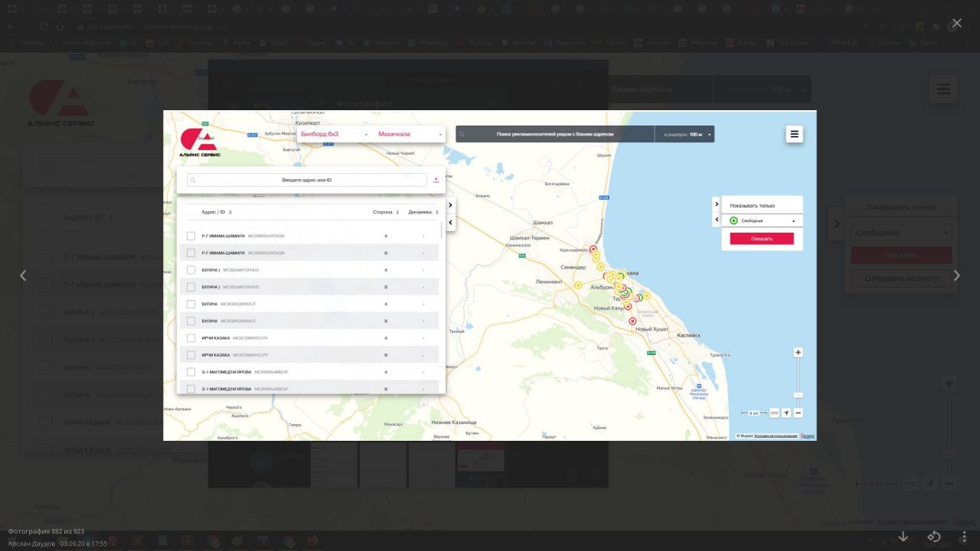
Task: Go to the previous photo
Action: (x=23, y=275)
